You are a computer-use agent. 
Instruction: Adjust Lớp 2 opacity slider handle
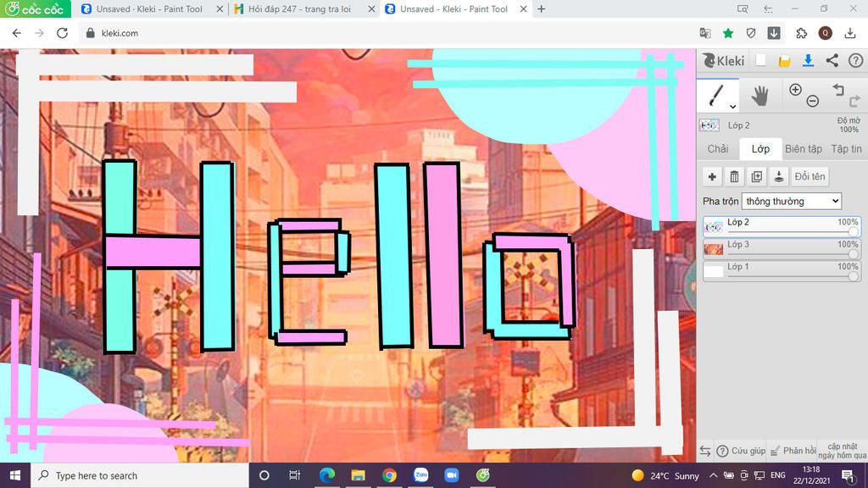point(854,232)
